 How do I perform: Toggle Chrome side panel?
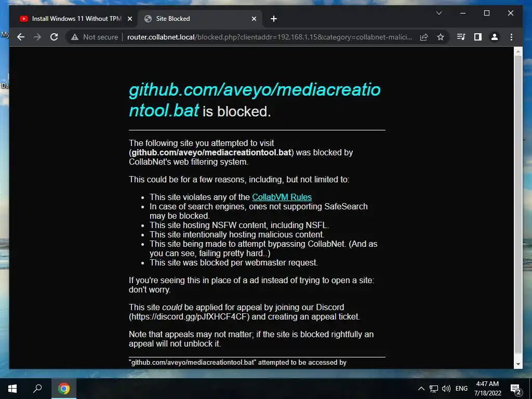pyautogui.click(x=478, y=37)
